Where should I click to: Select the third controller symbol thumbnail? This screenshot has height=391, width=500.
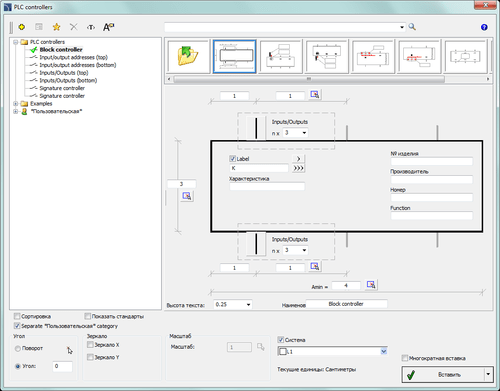coord(281,56)
